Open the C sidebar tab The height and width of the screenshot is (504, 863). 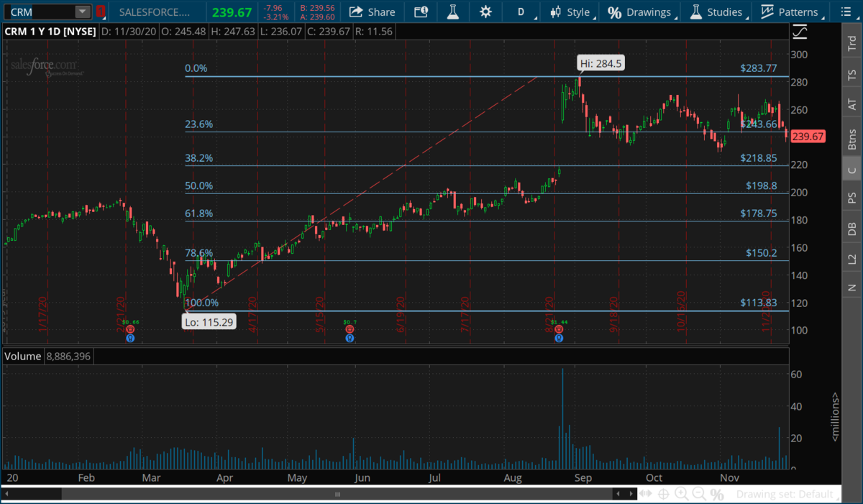point(852,170)
